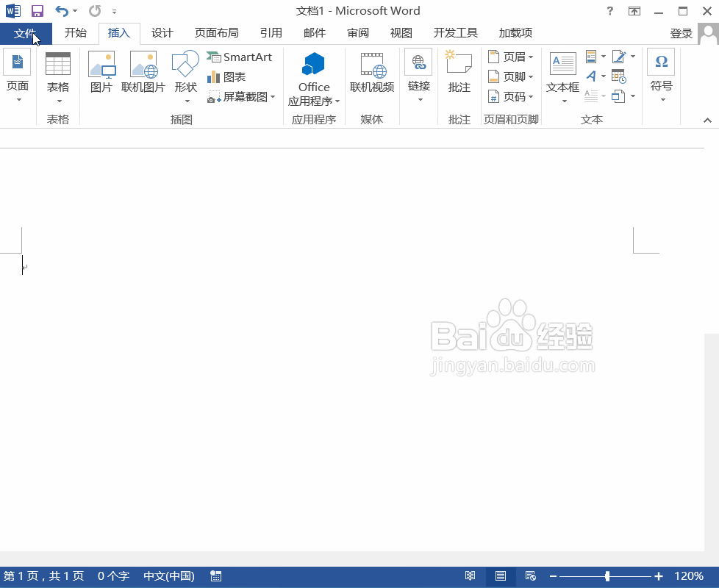Viewport: 719px width, 588px height.
Task: Switch to the 设计 tab
Action: click(162, 33)
